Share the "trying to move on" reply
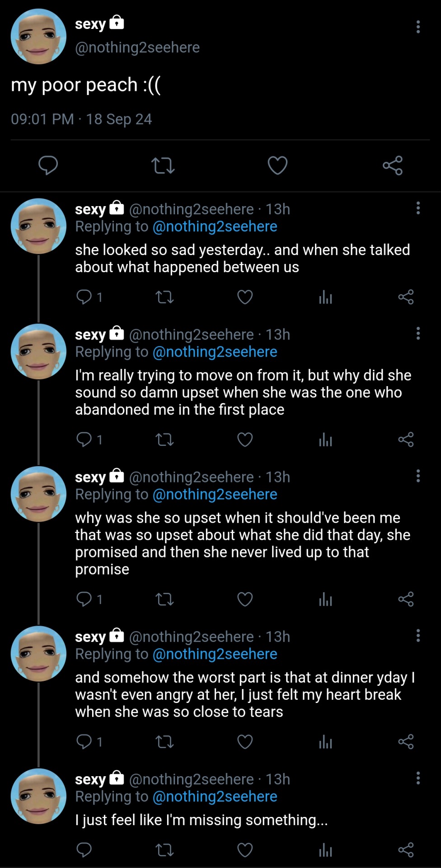The width and height of the screenshot is (441, 868). coord(406,439)
